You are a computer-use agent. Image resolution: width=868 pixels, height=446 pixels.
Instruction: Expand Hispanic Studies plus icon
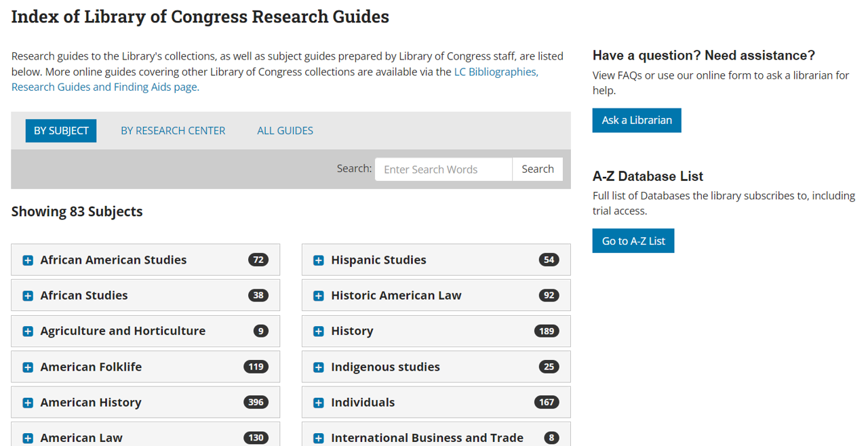[x=318, y=260]
